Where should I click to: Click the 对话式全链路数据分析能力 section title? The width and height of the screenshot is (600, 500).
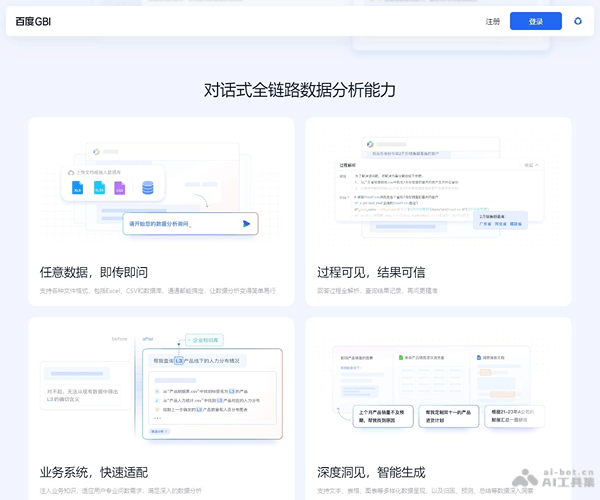(300, 90)
